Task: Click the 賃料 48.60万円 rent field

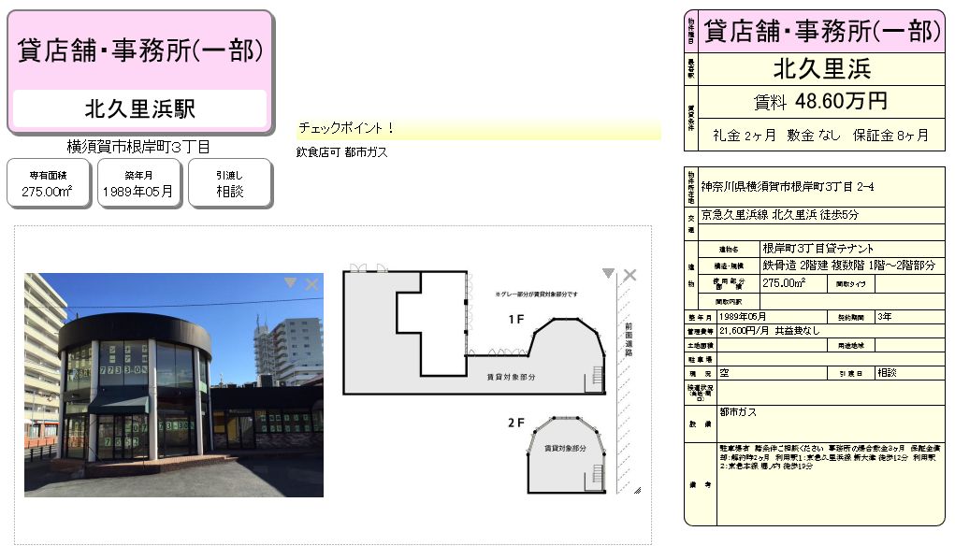Action: [x=821, y=101]
